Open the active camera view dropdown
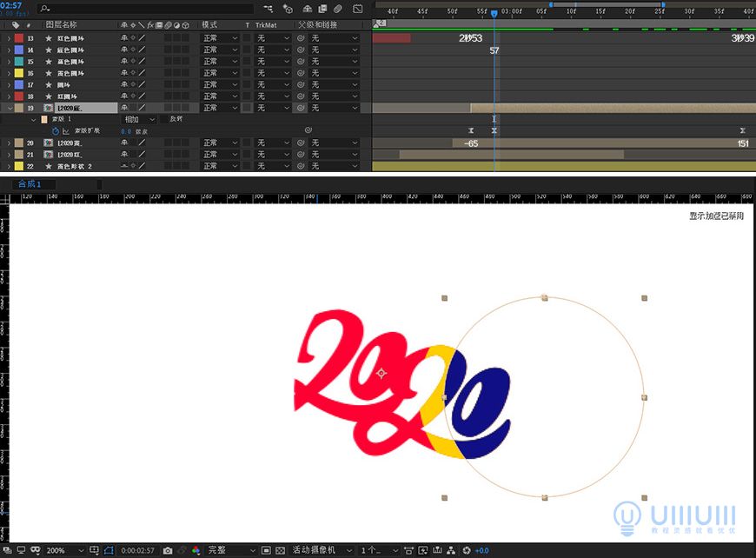 click(x=322, y=550)
